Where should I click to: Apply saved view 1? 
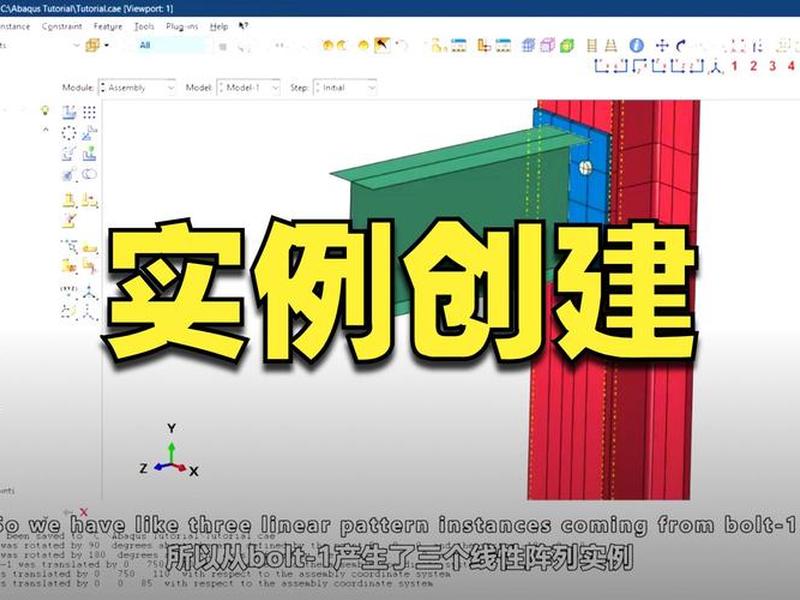(x=734, y=66)
